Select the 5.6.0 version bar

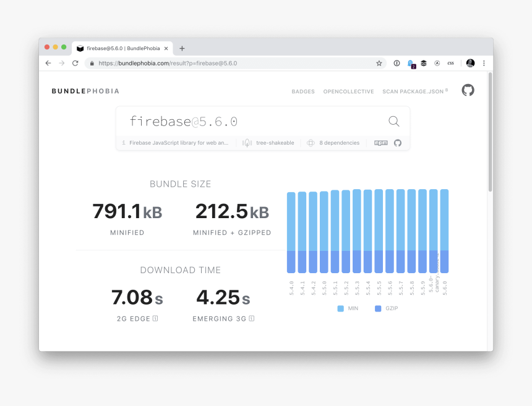(x=444, y=231)
